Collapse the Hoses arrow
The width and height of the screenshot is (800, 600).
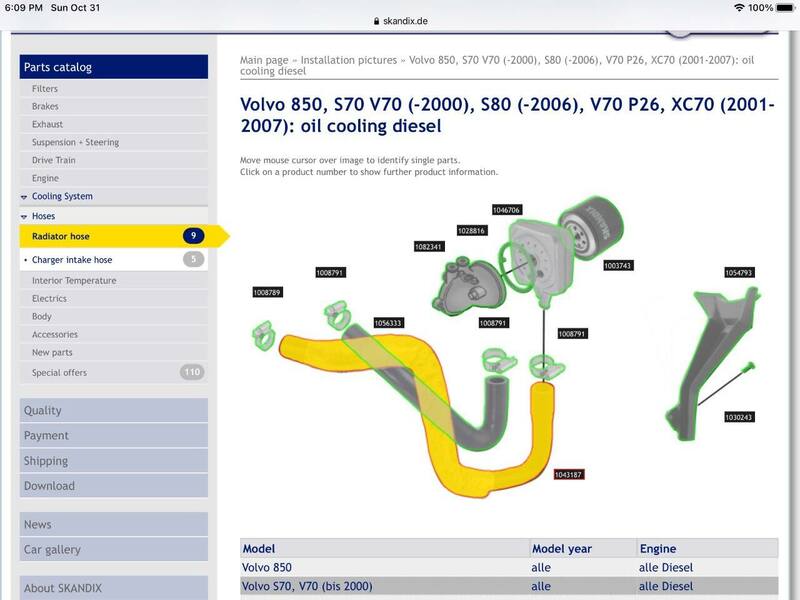click(x=24, y=216)
